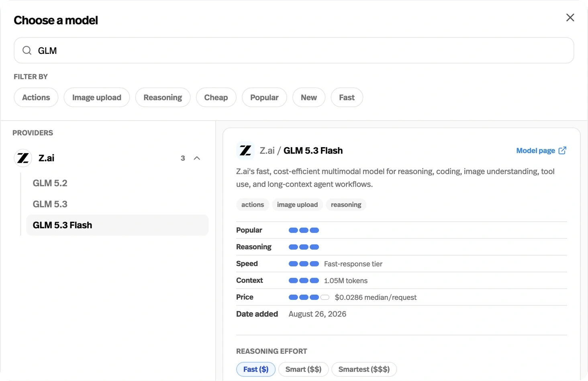Select Fast ($) reasoning effort
Viewport: 588px width, 381px height.
coord(256,369)
